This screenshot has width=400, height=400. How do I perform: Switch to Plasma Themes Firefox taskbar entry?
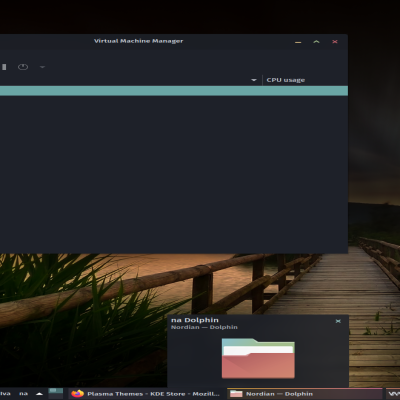click(x=146, y=394)
